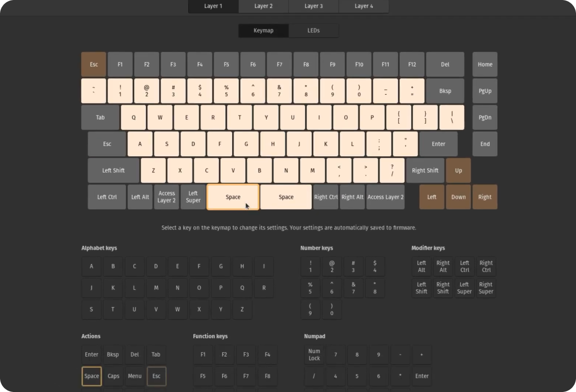Select the Bksp key on the keymap
Viewport: 576px width, 392px height.
point(445,91)
